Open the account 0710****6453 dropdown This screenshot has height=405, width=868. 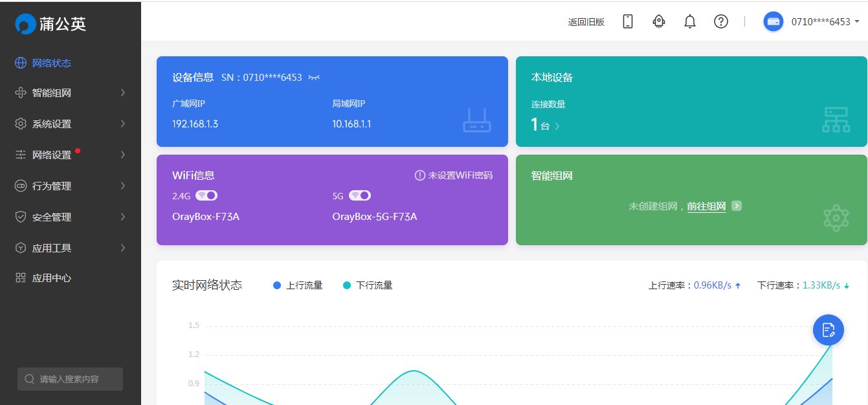coord(825,21)
